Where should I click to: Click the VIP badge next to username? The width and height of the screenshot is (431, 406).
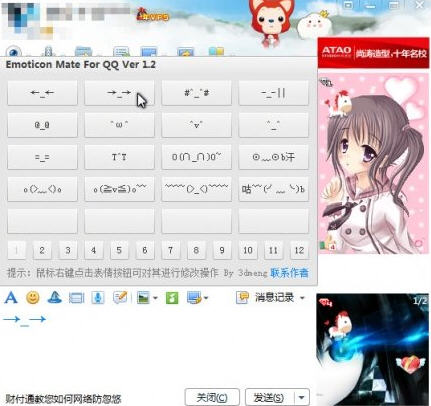tap(153, 15)
